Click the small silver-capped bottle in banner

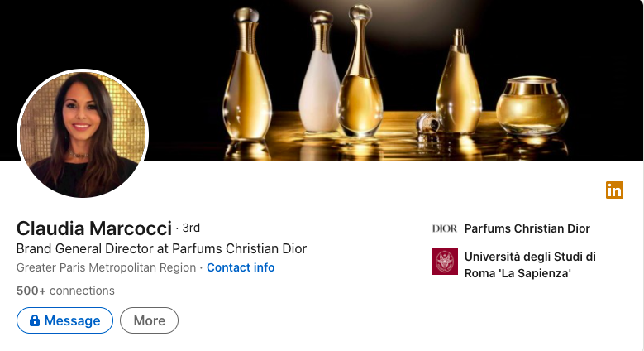(428, 122)
